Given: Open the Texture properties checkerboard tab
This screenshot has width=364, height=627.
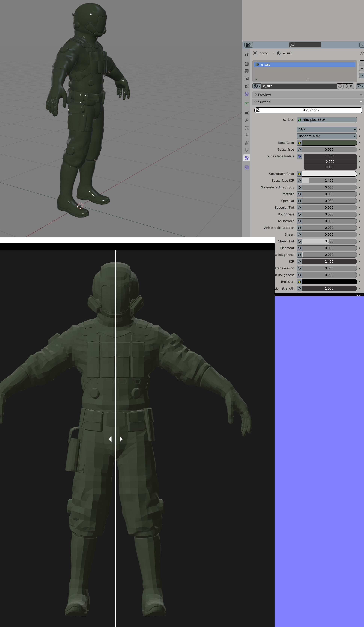Looking at the screenshot, I should (x=247, y=167).
